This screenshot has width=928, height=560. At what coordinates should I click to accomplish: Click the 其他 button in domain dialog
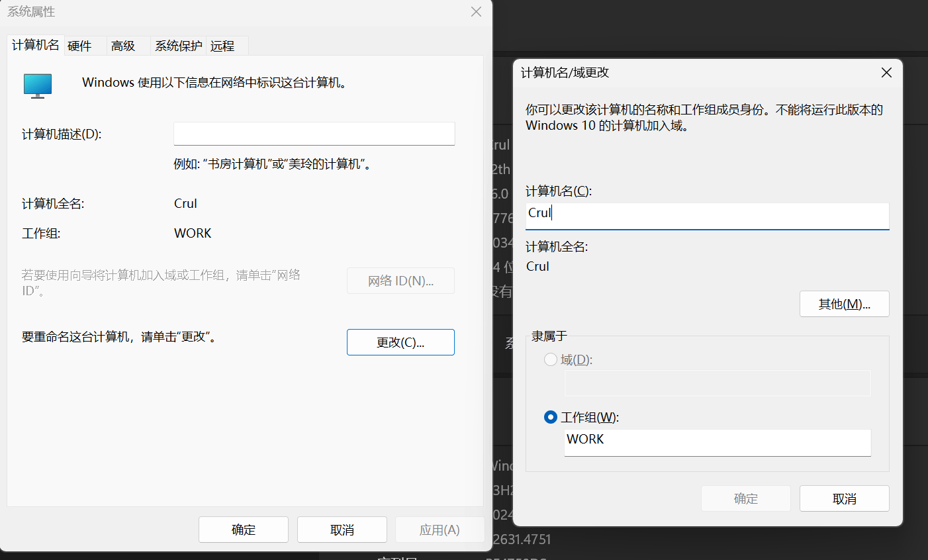(844, 304)
